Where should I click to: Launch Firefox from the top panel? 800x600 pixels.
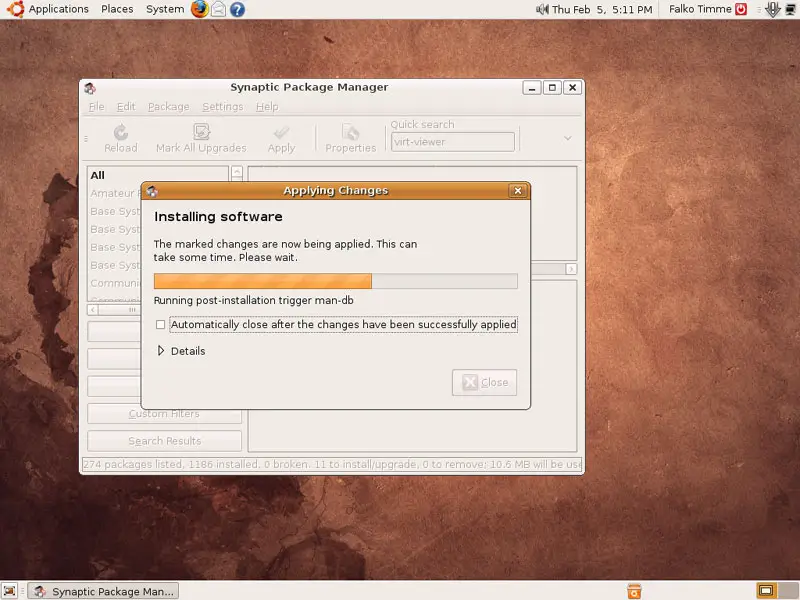point(199,9)
